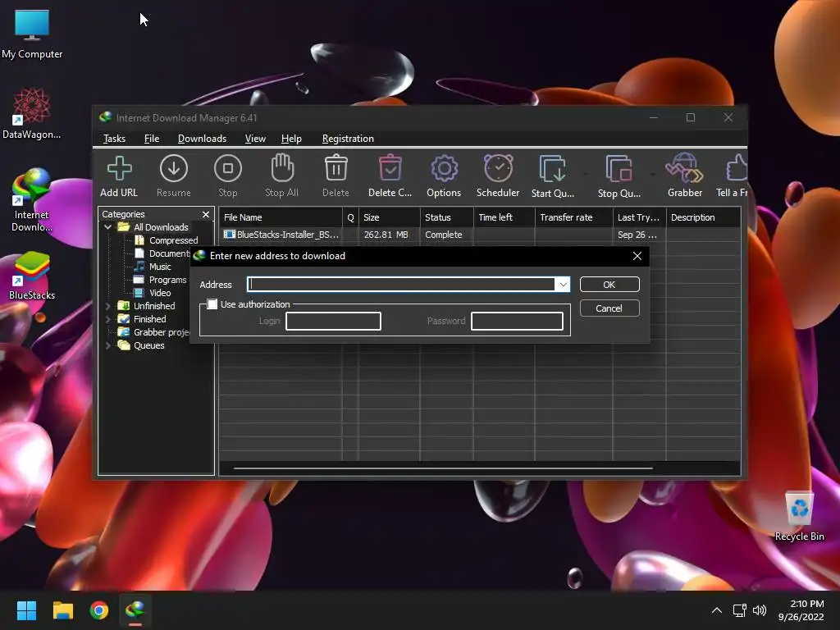Click IDM icon in the taskbar
The width and height of the screenshot is (840, 630).
pyautogui.click(x=135, y=610)
